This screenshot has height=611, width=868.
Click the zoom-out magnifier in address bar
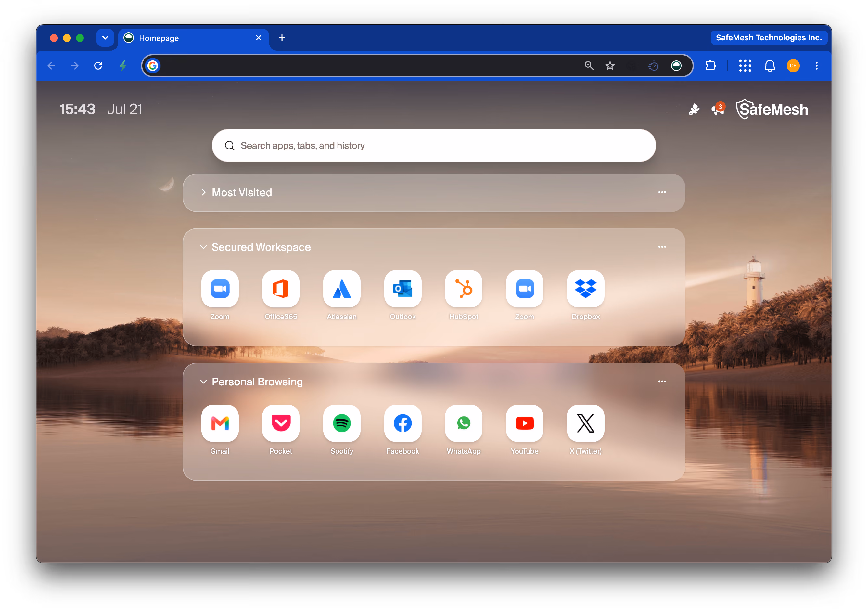[589, 66]
